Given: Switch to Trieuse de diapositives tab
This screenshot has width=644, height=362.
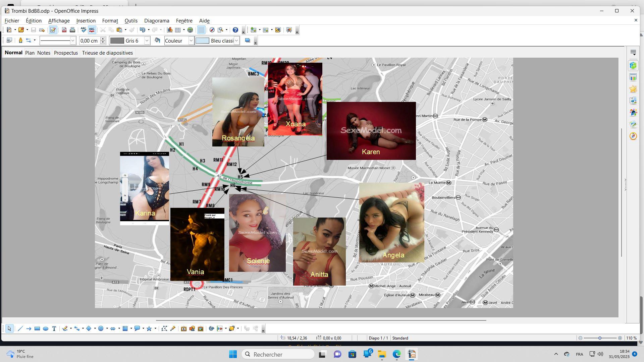Looking at the screenshot, I should [107, 53].
